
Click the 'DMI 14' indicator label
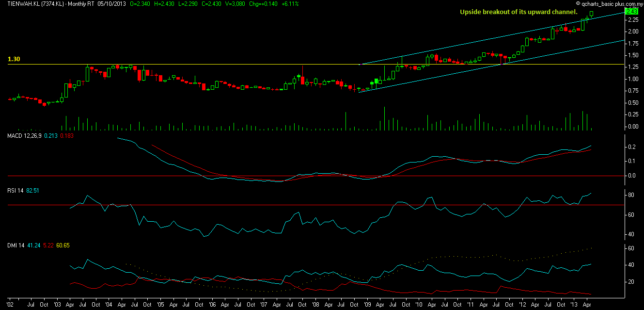16,245
